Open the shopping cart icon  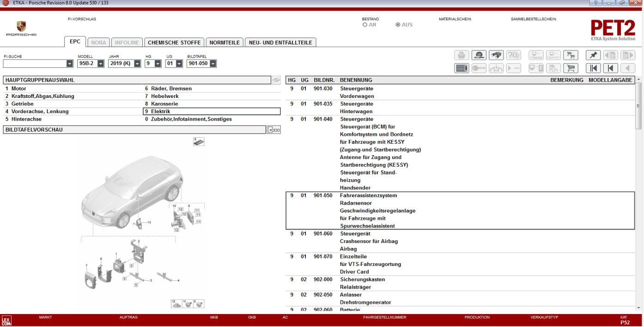click(571, 68)
